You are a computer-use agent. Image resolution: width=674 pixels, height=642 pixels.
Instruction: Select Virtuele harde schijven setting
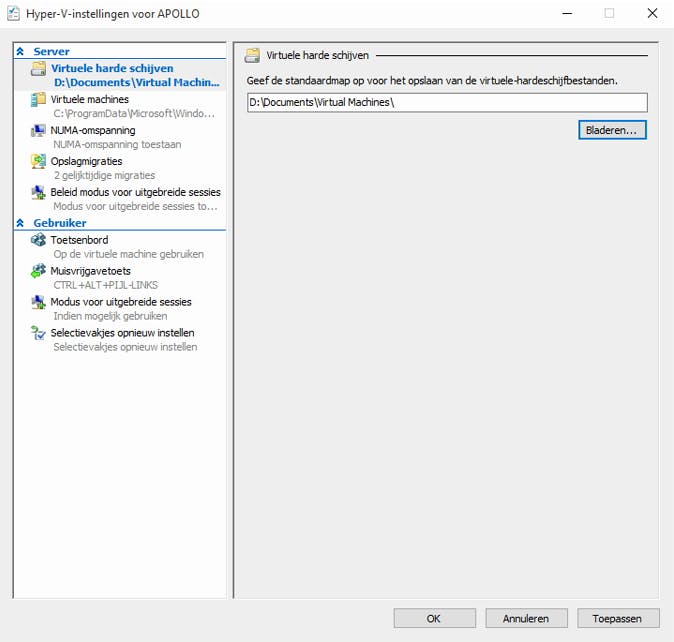tap(112, 68)
